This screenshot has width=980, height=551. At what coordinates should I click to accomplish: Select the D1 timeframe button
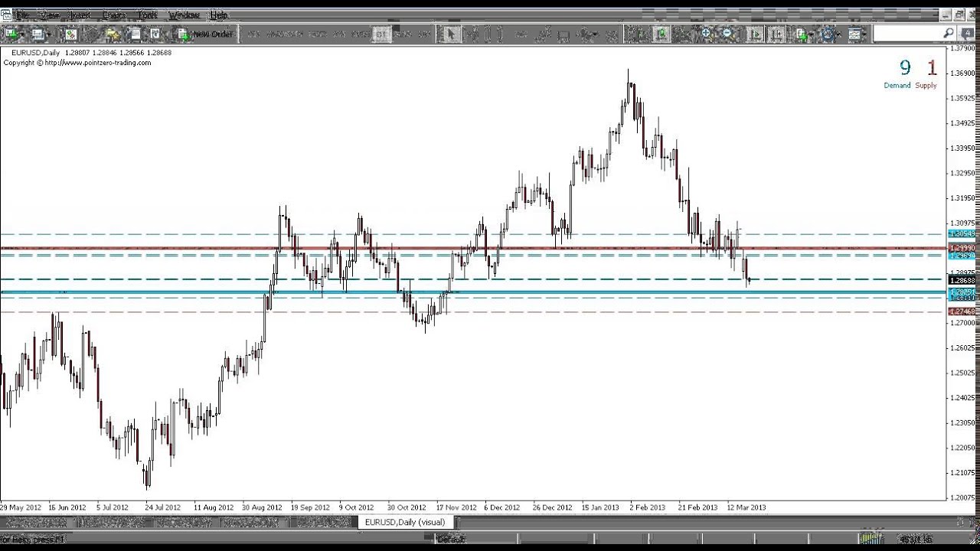tap(381, 34)
